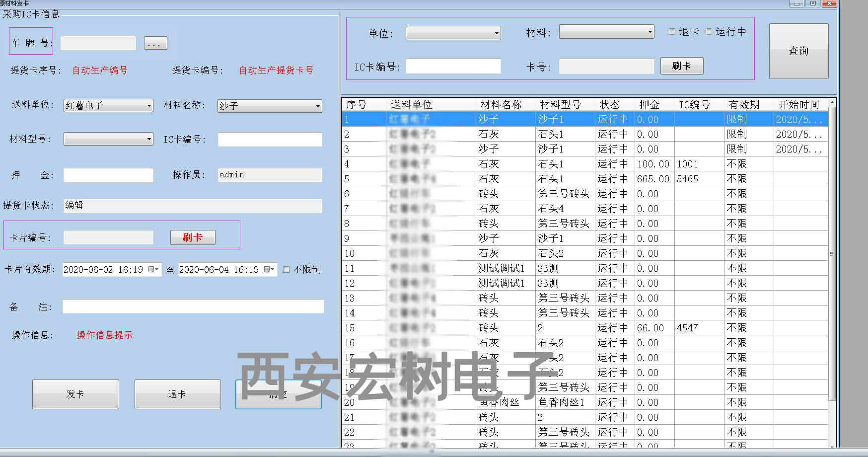Focus the 卡号 field in search panel

[607, 66]
